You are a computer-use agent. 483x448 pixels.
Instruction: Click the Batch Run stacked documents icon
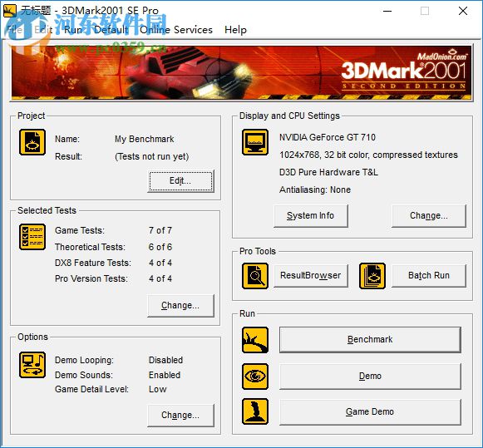pyautogui.click(x=372, y=276)
